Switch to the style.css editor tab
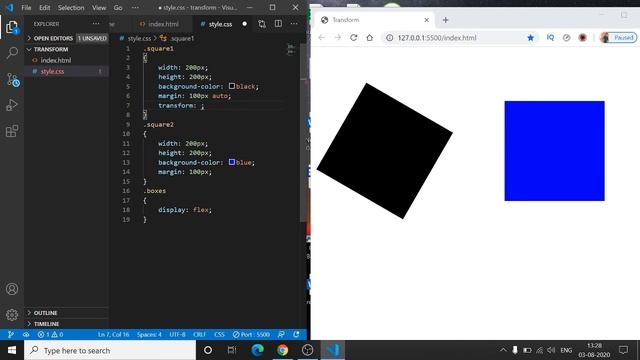The width and height of the screenshot is (640, 360). (x=220, y=24)
